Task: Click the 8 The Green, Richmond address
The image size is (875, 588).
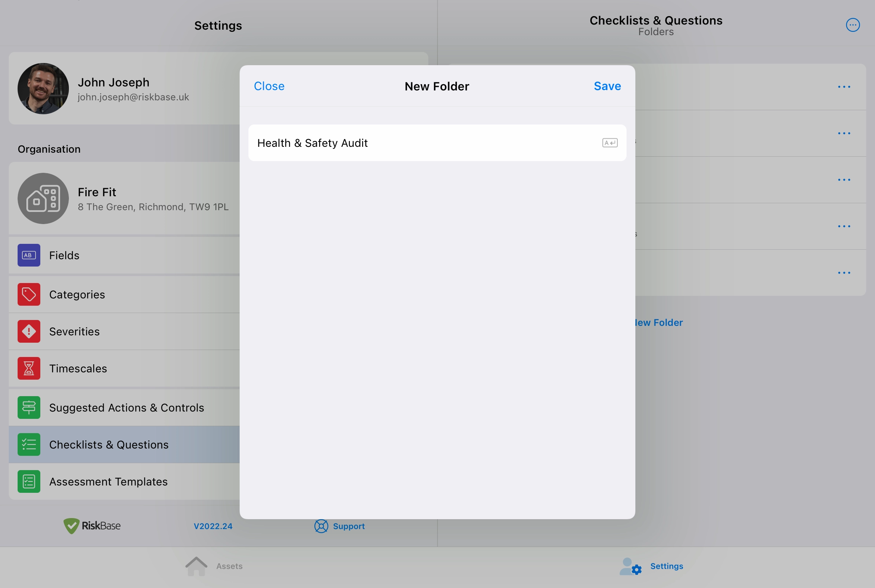Action: (x=153, y=207)
